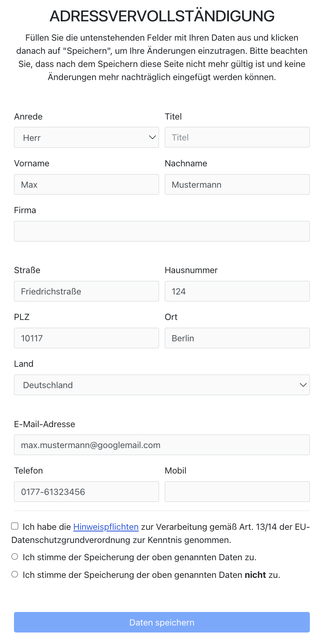Open the Hinweispflichten link
The width and height of the screenshot is (323, 644).
106,527
